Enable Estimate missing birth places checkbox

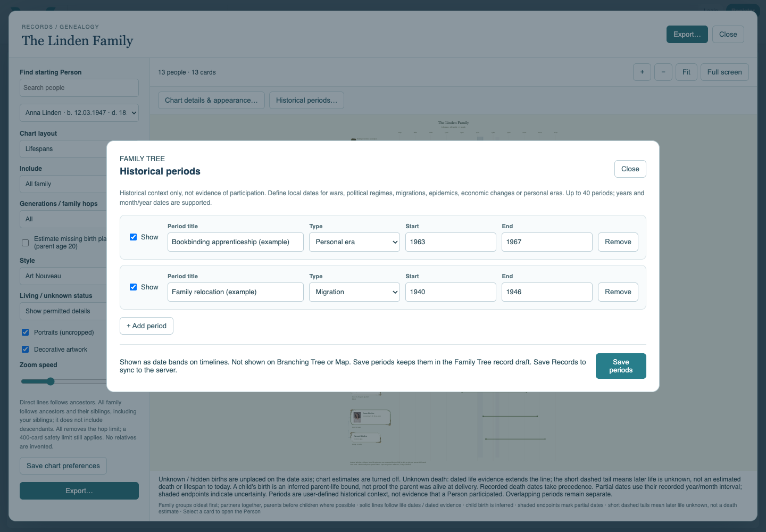point(25,243)
